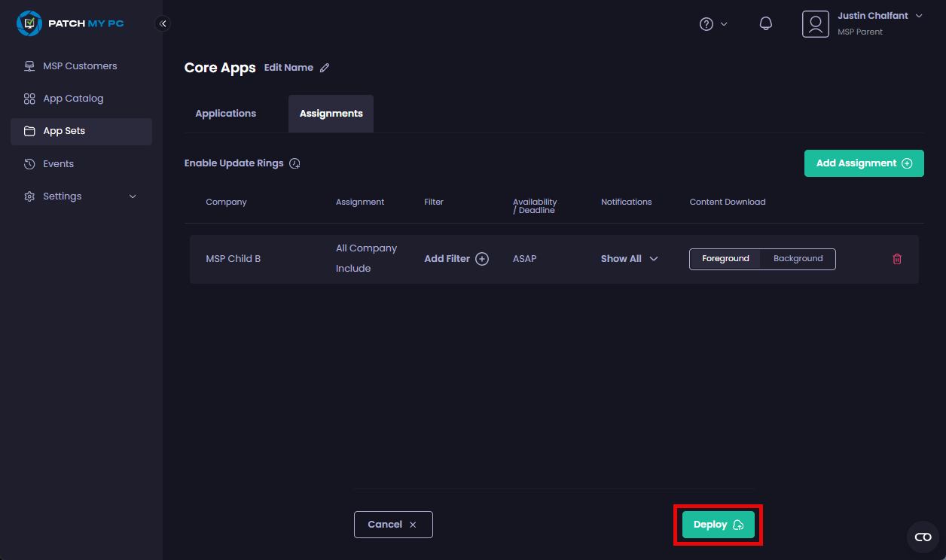Expand the Settings menu

coord(62,196)
